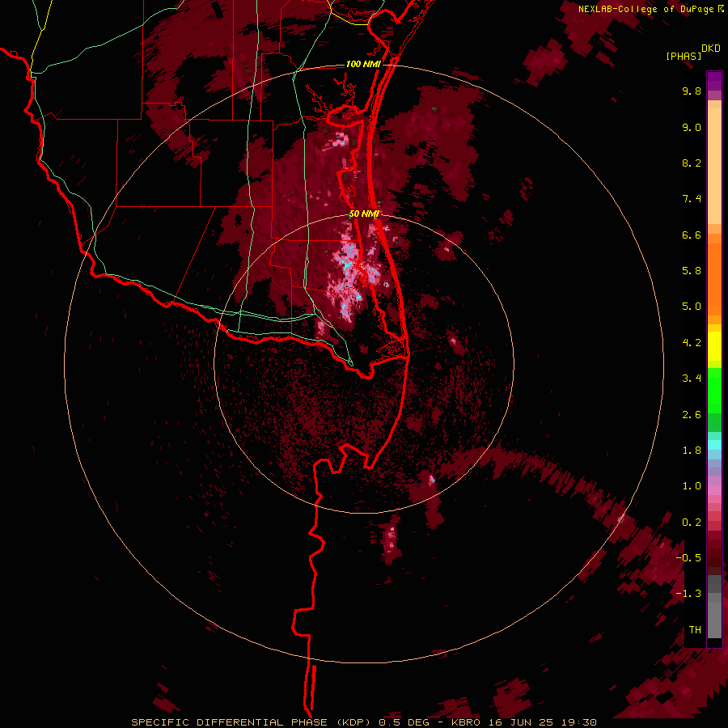This screenshot has width=728, height=728.
Task: Click the 9.8 value on the color scale
Action: pos(692,91)
